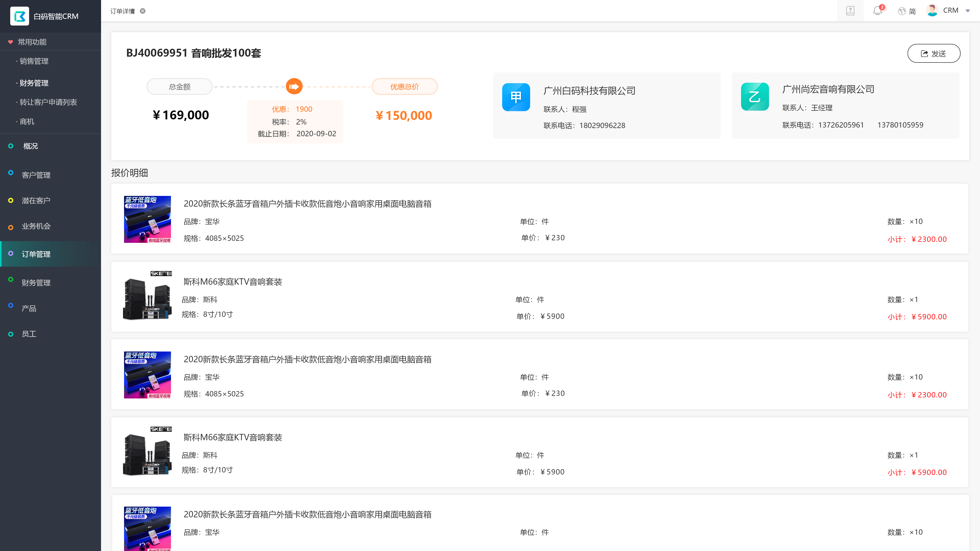Click deadline date 2020-09-02

coord(316,134)
